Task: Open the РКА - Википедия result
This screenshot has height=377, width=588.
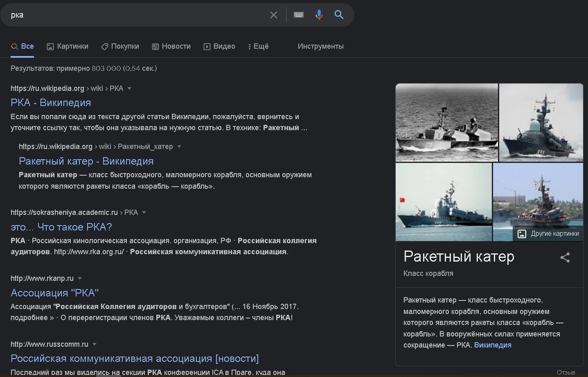Action: (51, 103)
